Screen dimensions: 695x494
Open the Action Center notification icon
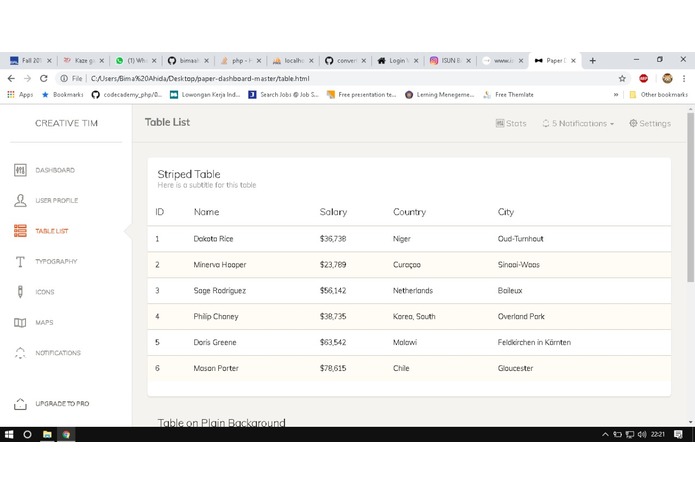[678, 435]
